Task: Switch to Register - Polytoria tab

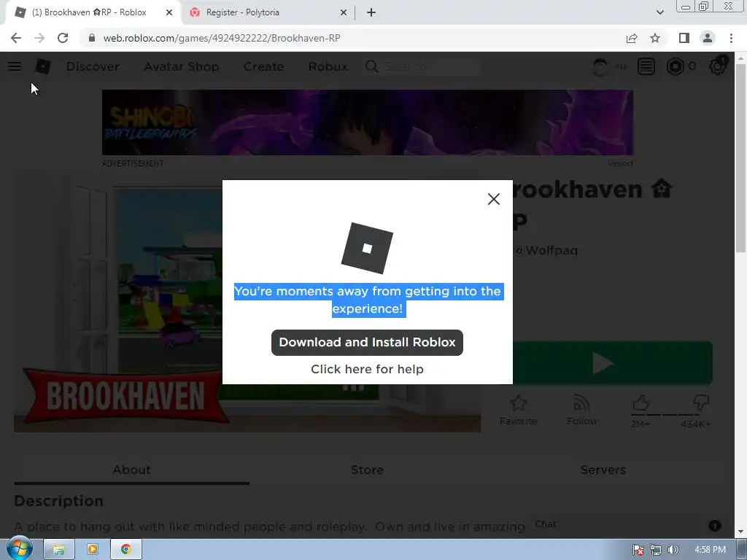Action: coord(243,12)
